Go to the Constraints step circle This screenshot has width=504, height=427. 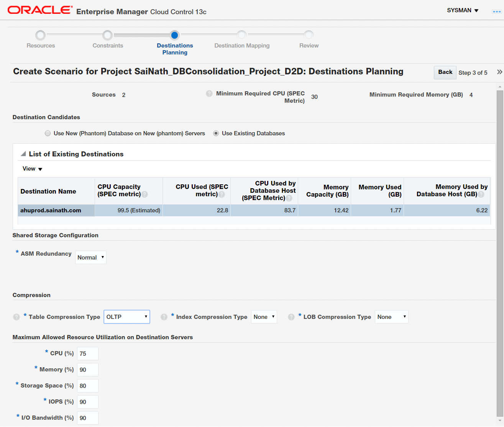[108, 35]
